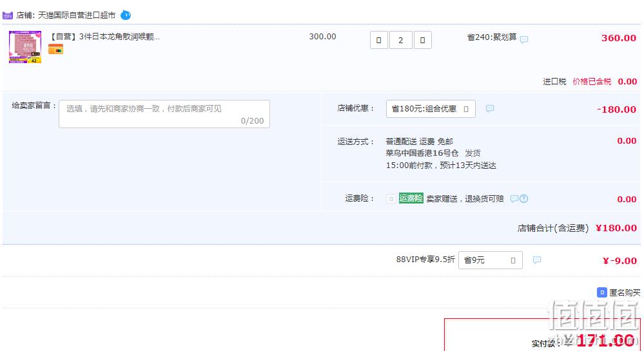Click the unit price 300.00
Image resolution: width=644 pixels, height=351 pixels.
[x=322, y=37]
